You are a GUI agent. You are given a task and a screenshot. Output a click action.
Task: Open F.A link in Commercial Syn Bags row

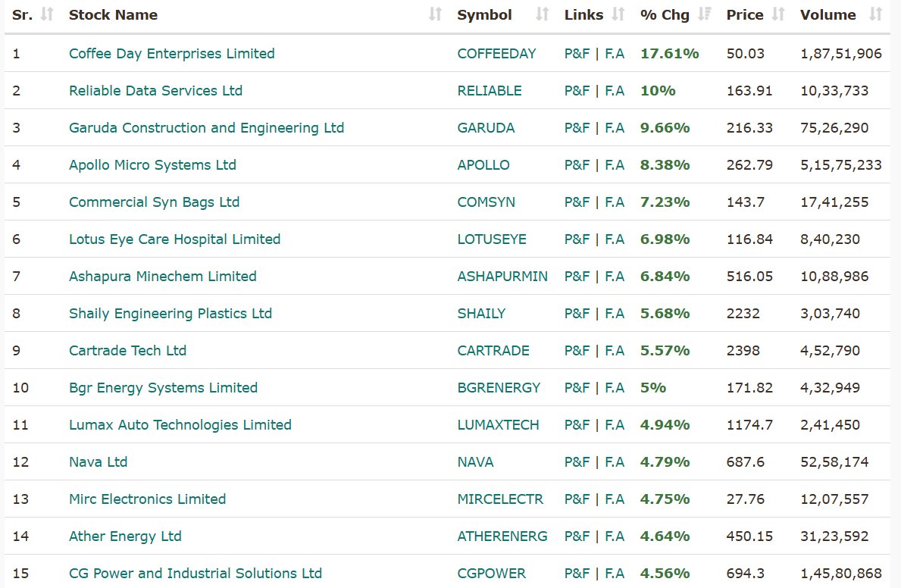tap(615, 202)
